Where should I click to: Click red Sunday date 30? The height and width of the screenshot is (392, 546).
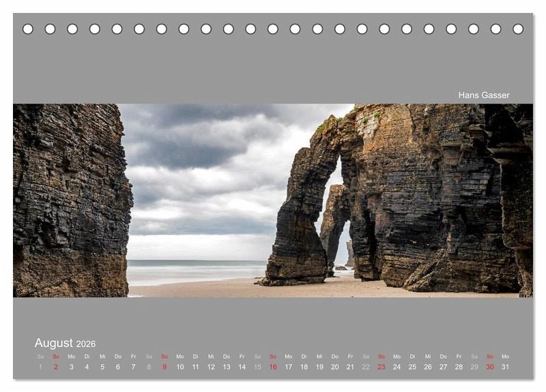pyautogui.click(x=489, y=367)
